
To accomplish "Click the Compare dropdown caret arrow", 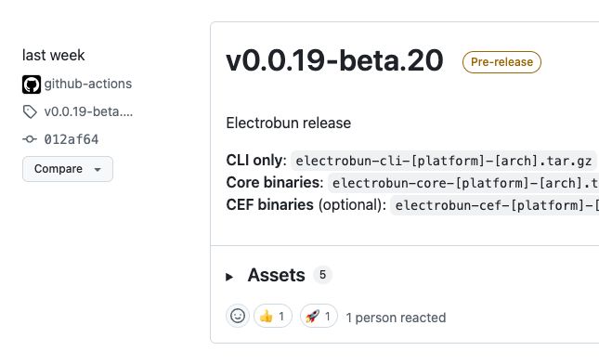I will tap(98, 170).
